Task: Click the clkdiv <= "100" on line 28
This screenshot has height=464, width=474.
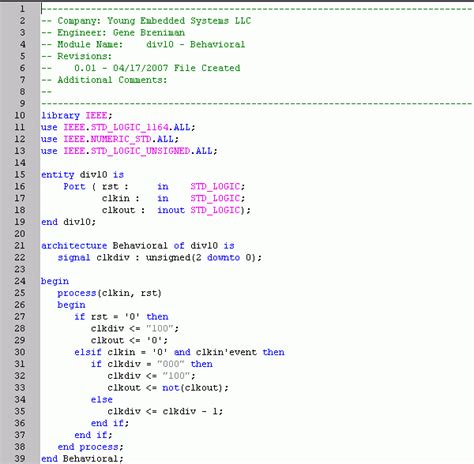Action: point(135,329)
